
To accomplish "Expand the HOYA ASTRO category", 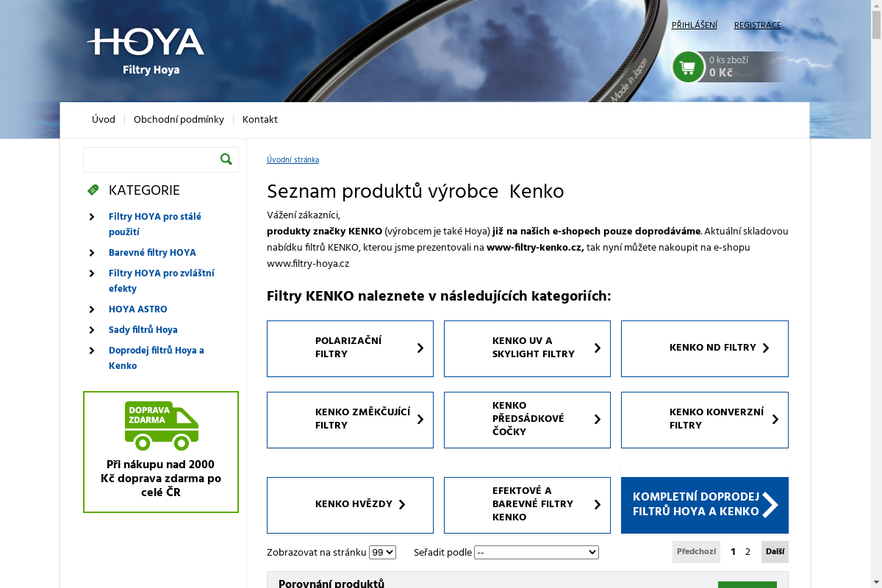I will click(x=91, y=309).
